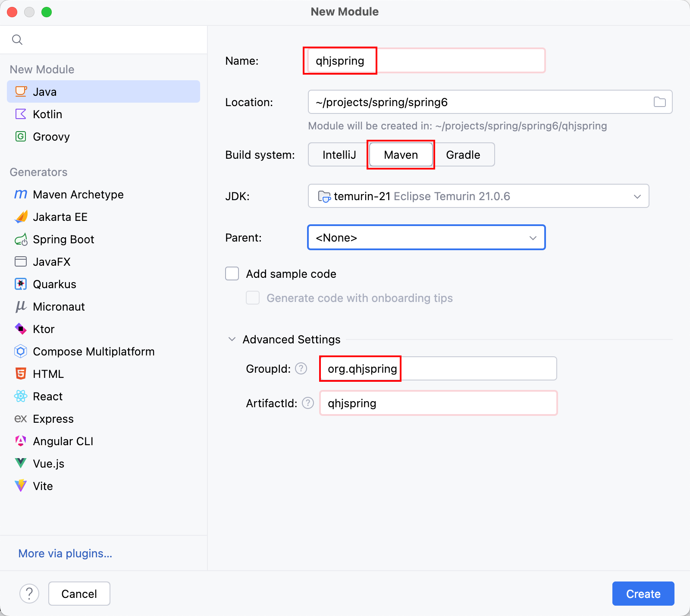The height and width of the screenshot is (616, 690).
Task: Choose the Spring Boot generator icon
Action: pyautogui.click(x=21, y=239)
